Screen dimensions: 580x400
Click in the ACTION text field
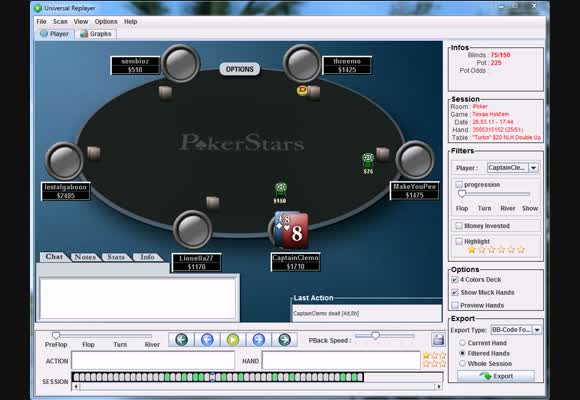click(153, 360)
